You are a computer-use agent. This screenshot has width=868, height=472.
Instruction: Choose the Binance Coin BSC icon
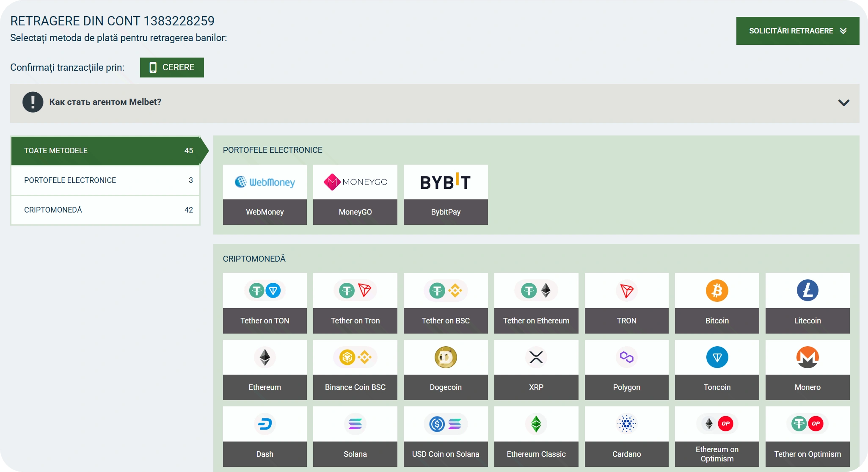pos(355,357)
